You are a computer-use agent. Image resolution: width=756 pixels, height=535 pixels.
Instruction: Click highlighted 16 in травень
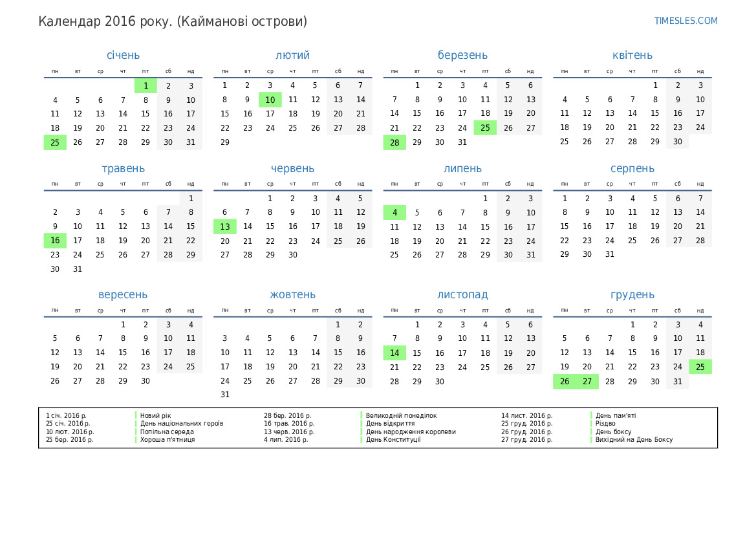click(x=55, y=240)
